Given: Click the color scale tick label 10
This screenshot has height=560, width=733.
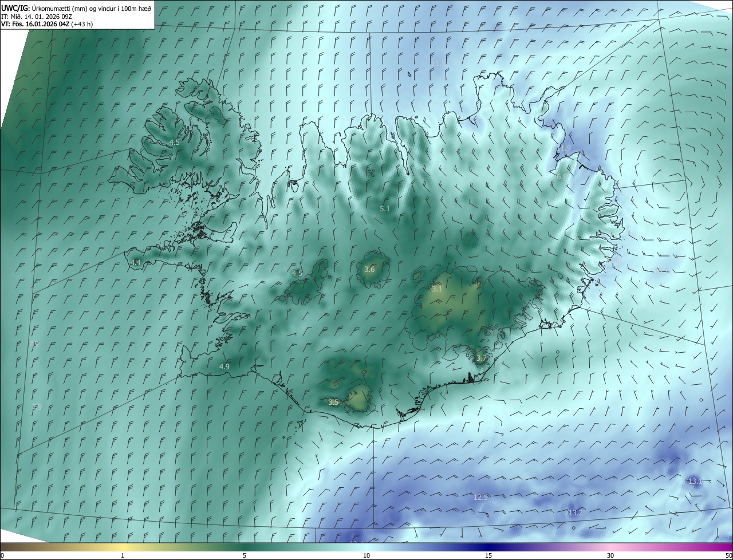Looking at the screenshot, I should [x=366, y=555].
